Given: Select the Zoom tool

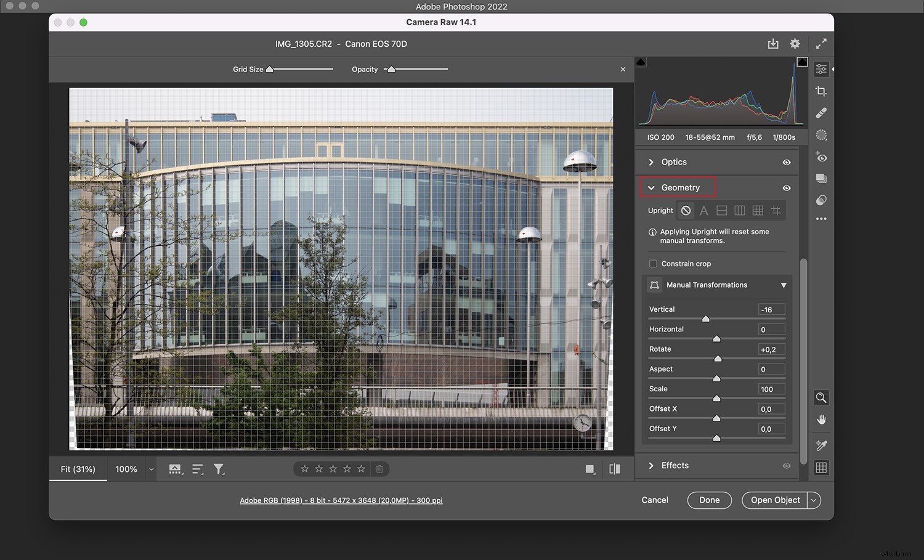Looking at the screenshot, I should coord(821,397).
